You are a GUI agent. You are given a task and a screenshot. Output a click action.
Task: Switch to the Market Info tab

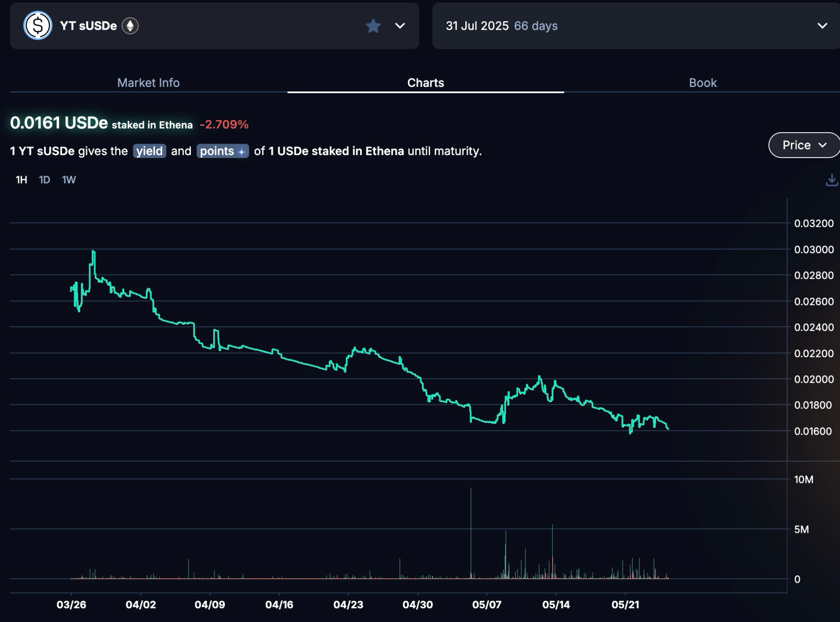point(148,83)
